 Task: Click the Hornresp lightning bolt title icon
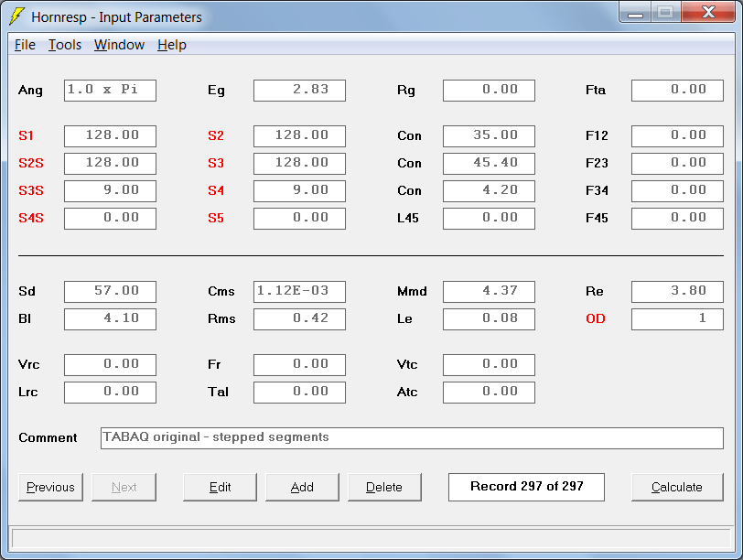(x=16, y=16)
